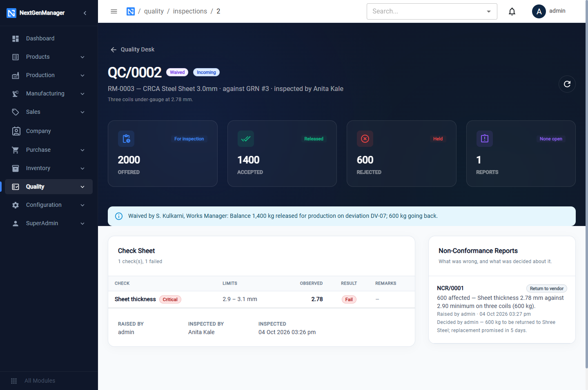The height and width of the screenshot is (390, 588).
Task: Select the NCR/0001 report title
Action: pyautogui.click(x=450, y=288)
